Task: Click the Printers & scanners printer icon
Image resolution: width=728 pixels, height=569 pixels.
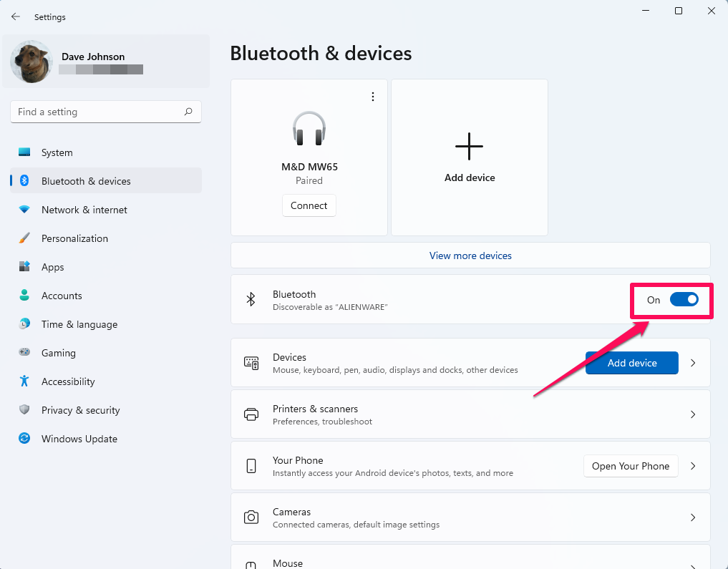Action: tap(251, 414)
